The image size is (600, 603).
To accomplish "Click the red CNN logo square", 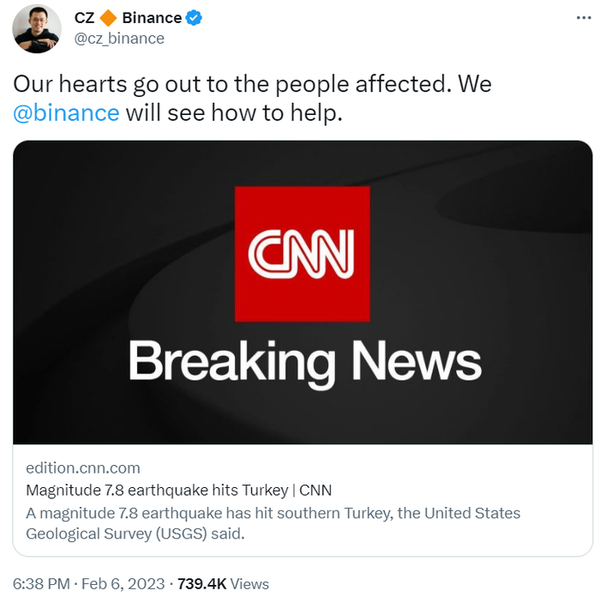I will pyautogui.click(x=301, y=253).
